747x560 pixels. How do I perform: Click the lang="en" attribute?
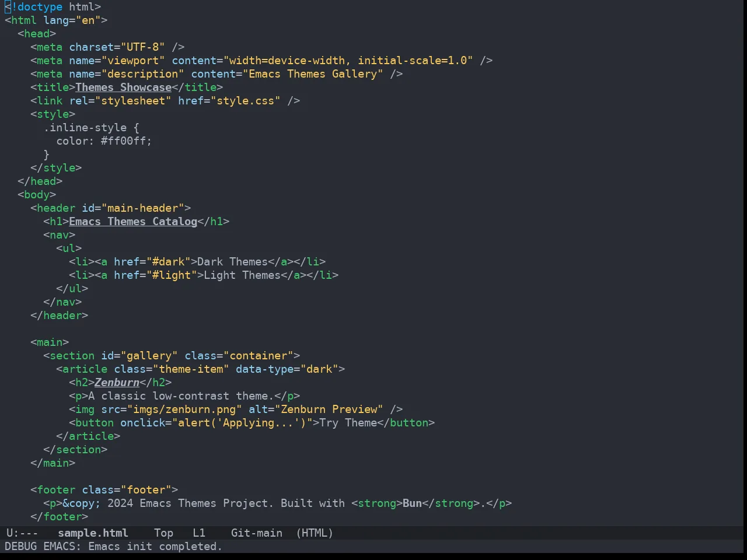(72, 20)
